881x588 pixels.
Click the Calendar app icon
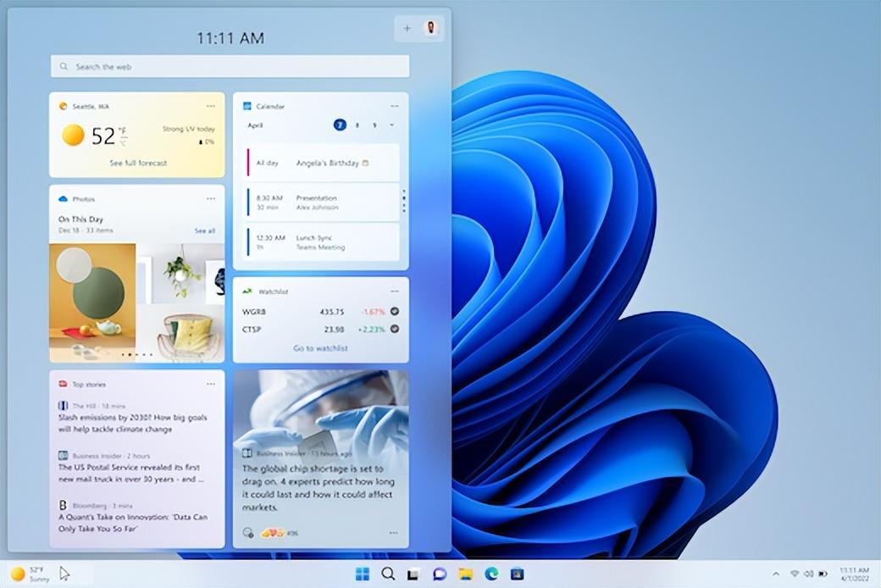tap(247, 106)
